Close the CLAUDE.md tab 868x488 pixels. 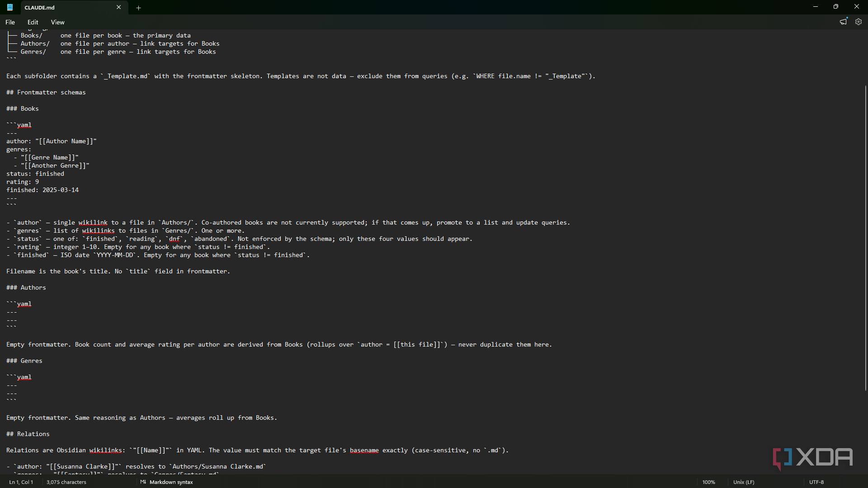click(x=119, y=7)
